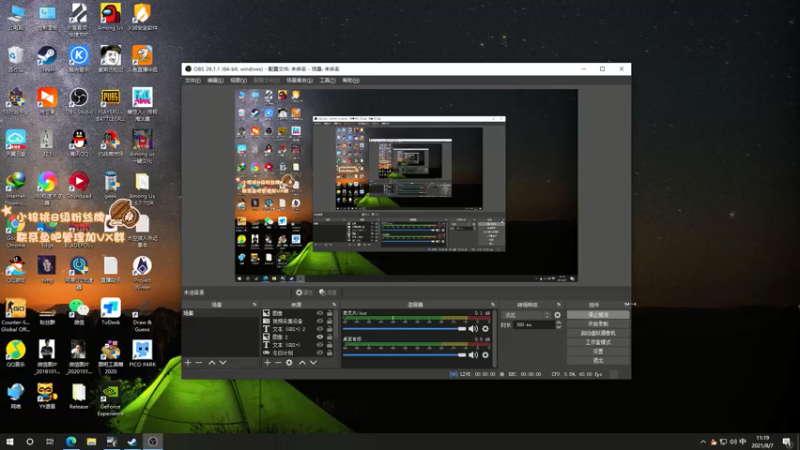Toggle lock on 图像 source

[x=330, y=313]
